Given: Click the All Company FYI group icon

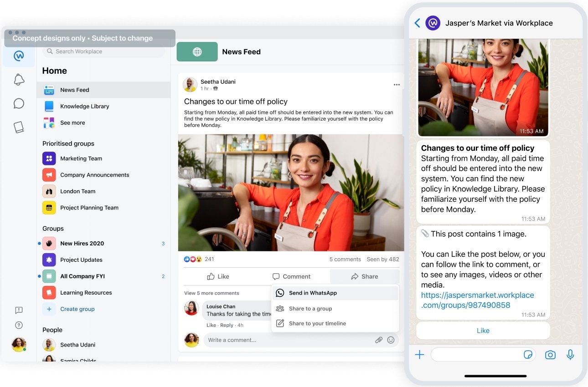Looking at the screenshot, I should 49,276.
